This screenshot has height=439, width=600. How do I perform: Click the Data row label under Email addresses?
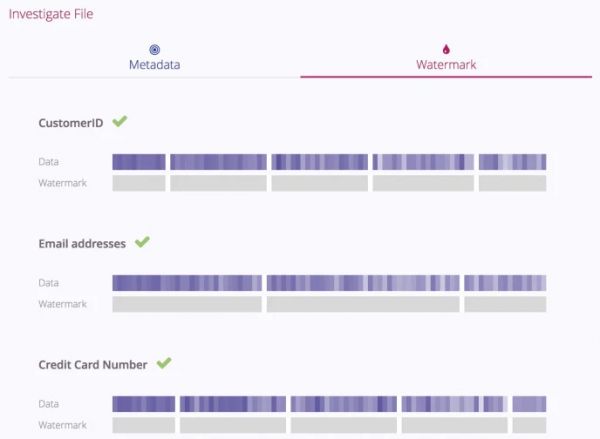pos(49,283)
